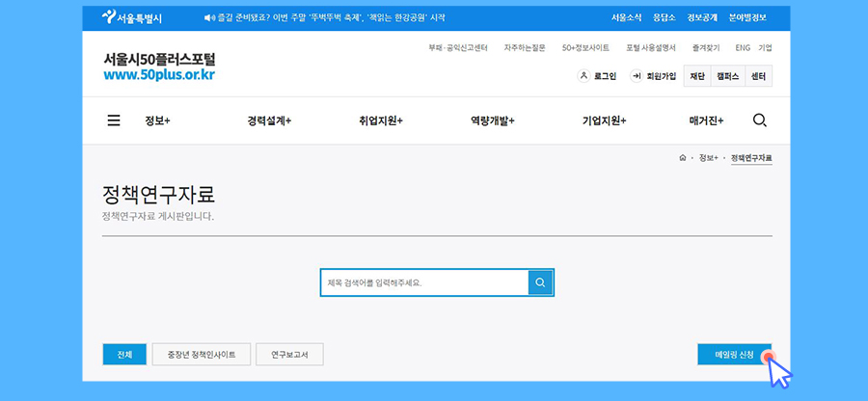Switch to ENG language
This screenshot has width=868, height=401.
[743, 48]
